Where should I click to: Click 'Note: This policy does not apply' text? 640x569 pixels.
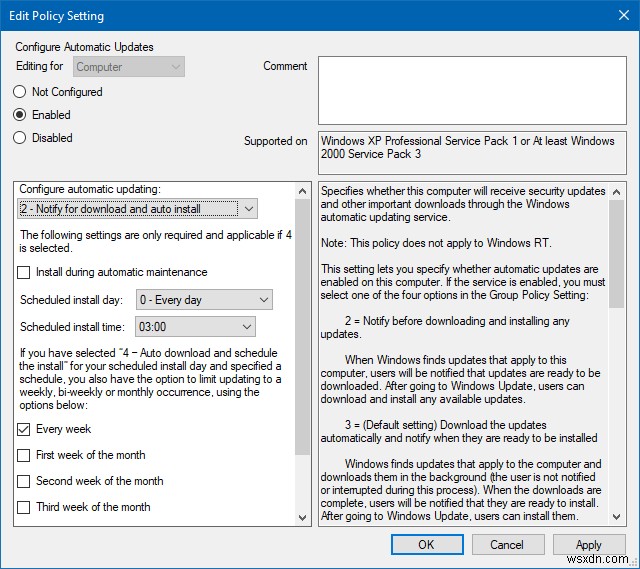pos(436,243)
